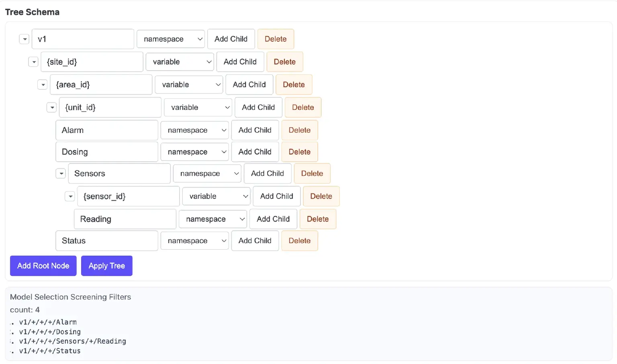Click the Tree Schema heading

tap(32, 12)
